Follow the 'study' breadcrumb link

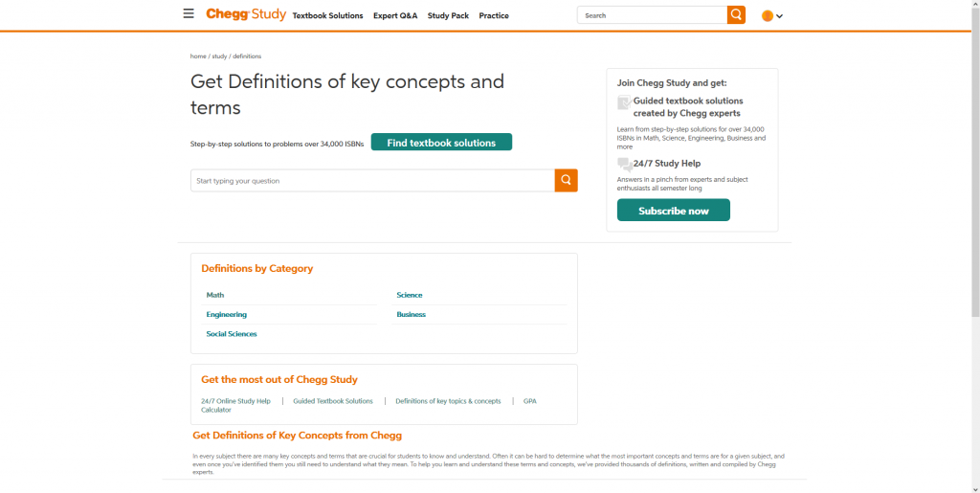pos(219,56)
